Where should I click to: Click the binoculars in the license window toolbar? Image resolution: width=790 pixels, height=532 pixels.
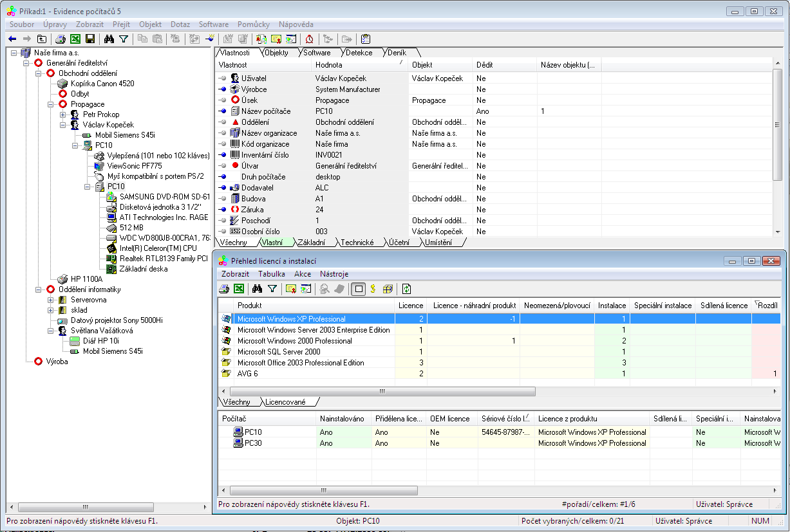pyautogui.click(x=258, y=289)
